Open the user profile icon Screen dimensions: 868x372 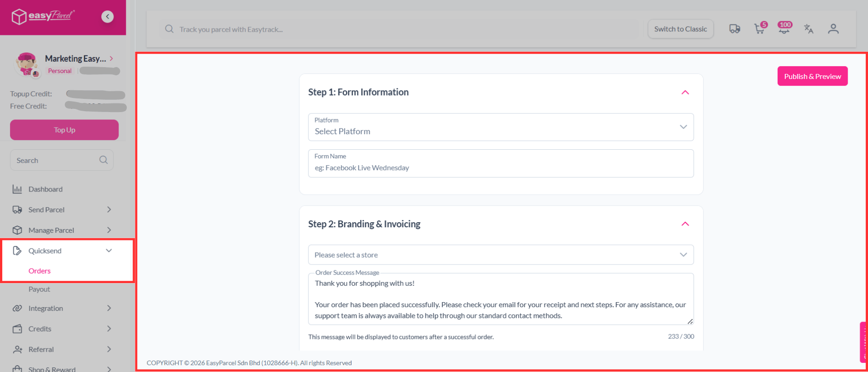[x=833, y=29]
